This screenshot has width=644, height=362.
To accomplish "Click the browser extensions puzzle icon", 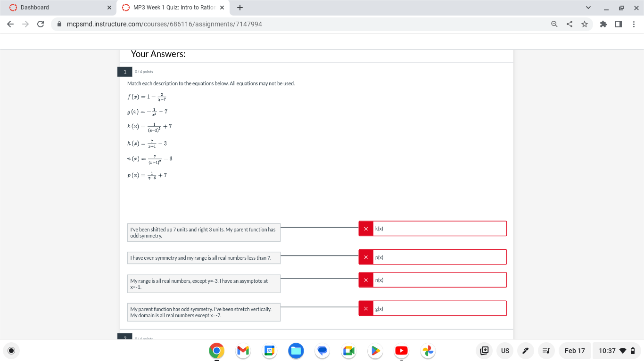I will tap(603, 24).
